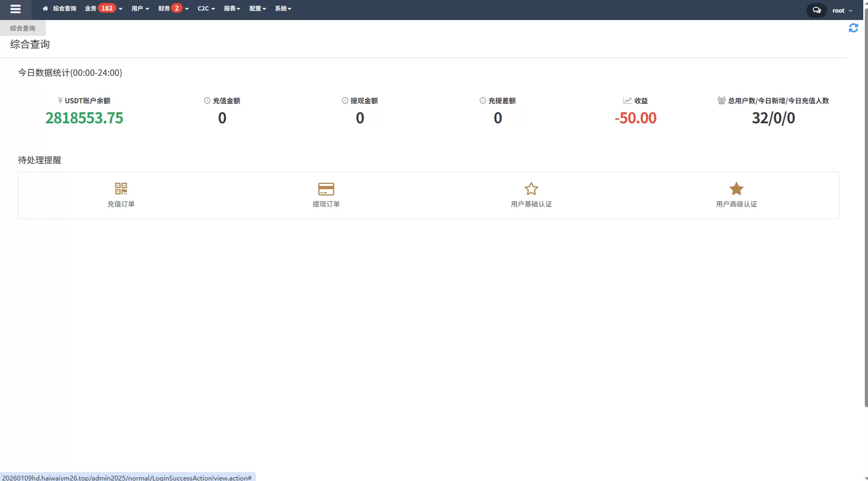The image size is (868, 481).
Task: Open the 配置 menu
Action: pos(257,8)
